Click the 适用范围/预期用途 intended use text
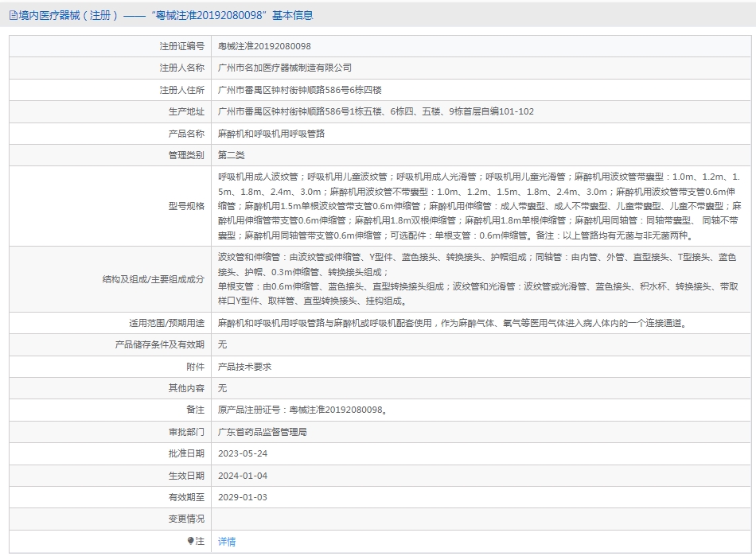The height and width of the screenshot is (556, 756). pos(452,323)
